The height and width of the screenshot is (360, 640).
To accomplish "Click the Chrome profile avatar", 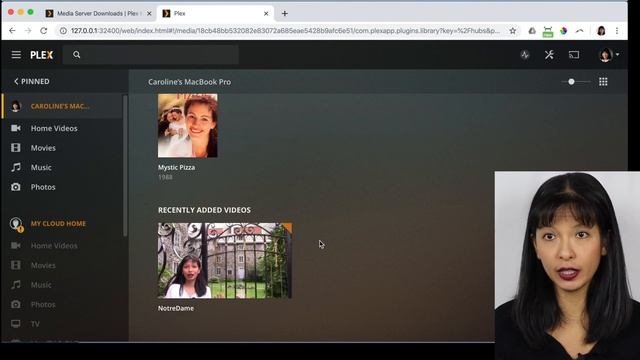I will (601, 31).
